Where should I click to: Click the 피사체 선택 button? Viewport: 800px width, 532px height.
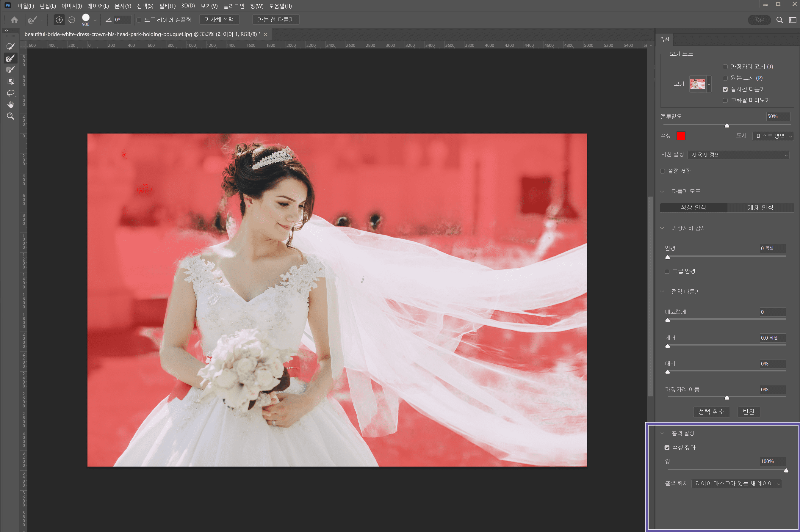(219, 20)
